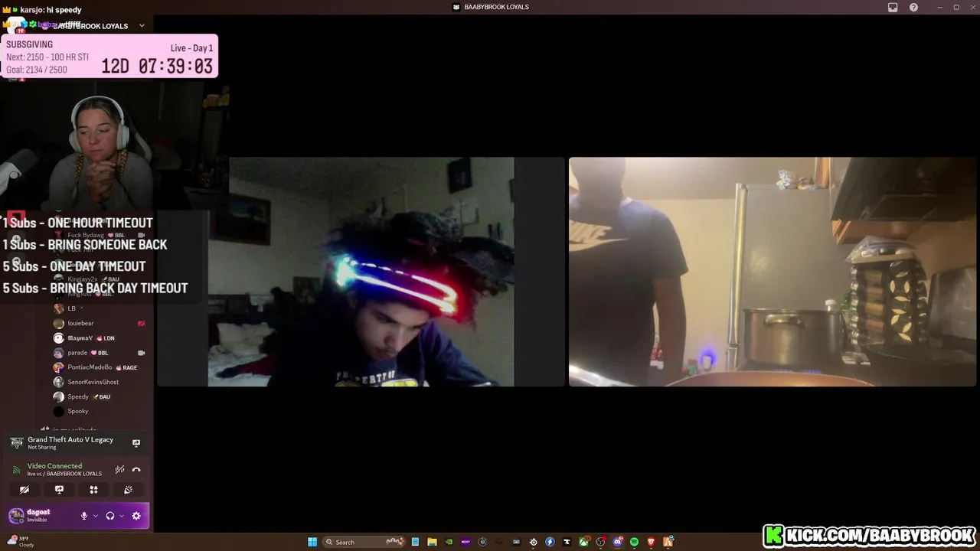Toggle noise suppression icon beside Video Connected

click(119, 469)
